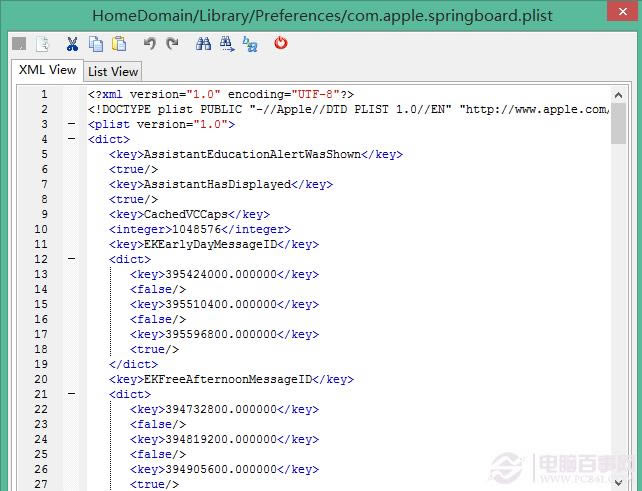Click the xml version declaration line
642x491 pixels.
coord(221,94)
